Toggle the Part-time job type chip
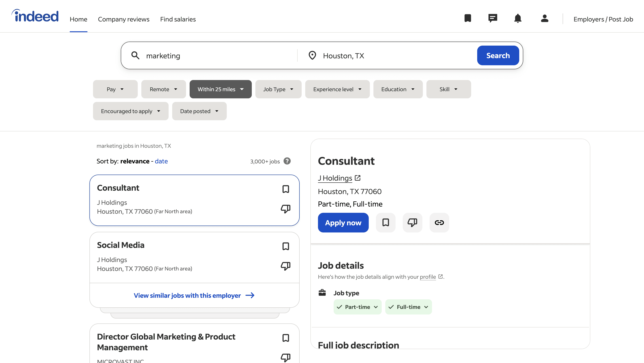Viewport: 644px width, 363px height. tap(358, 307)
